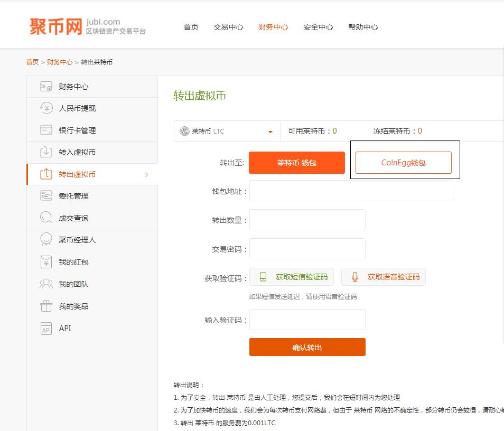Screen dimensions: 504x431
Task: Open 交易中心 in top navigation
Action: click(228, 27)
